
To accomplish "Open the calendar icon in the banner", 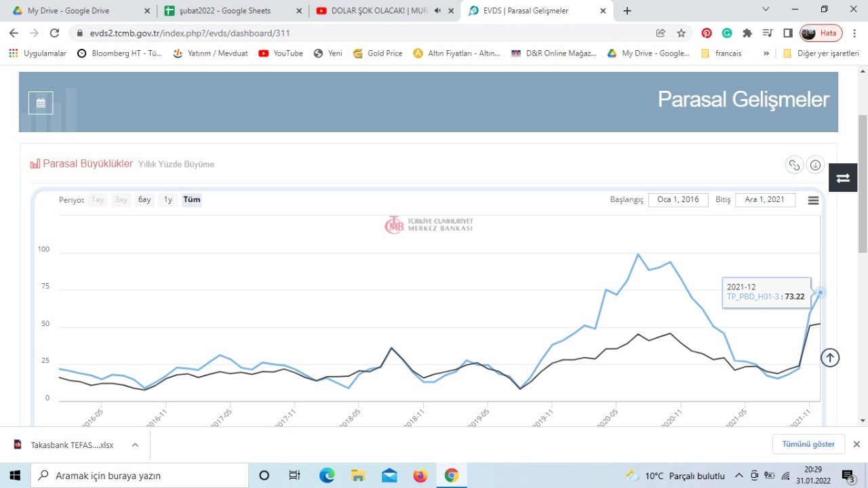I will point(41,103).
